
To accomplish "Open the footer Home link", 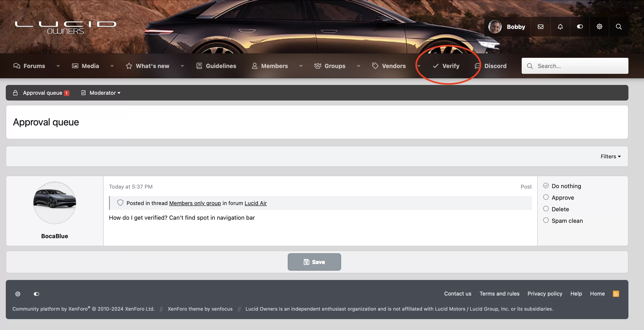I will [597, 294].
